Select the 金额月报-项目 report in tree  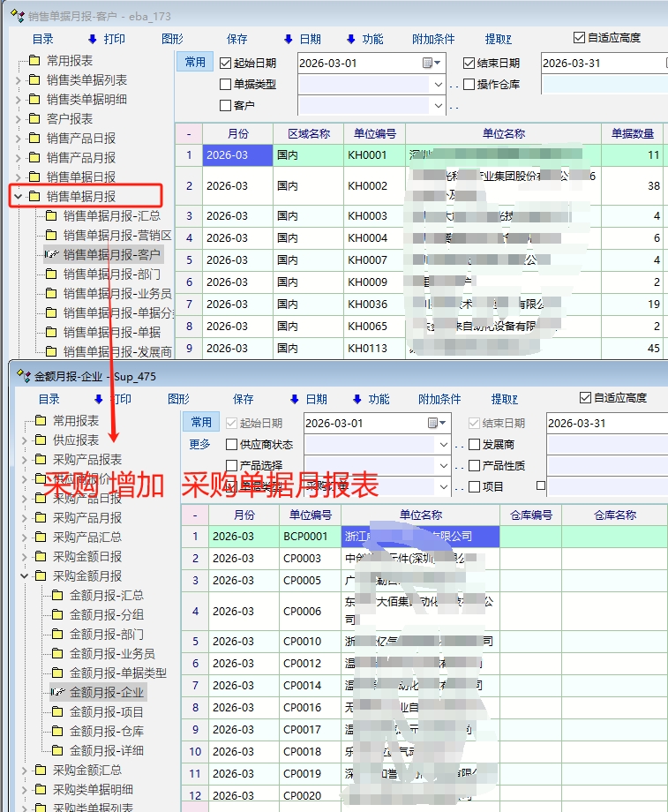tap(106, 711)
